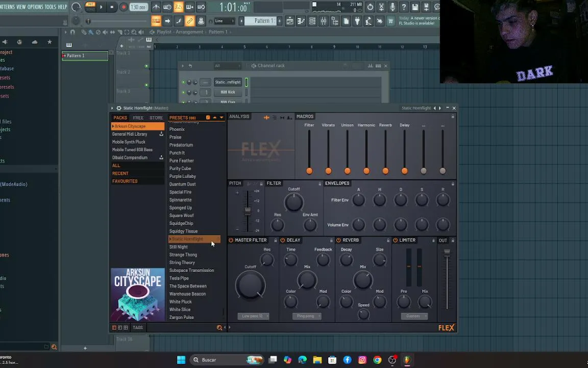Click the Buscar search box in taskbar
The height and width of the screenshot is (368, 588).
click(x=227, y=360)
